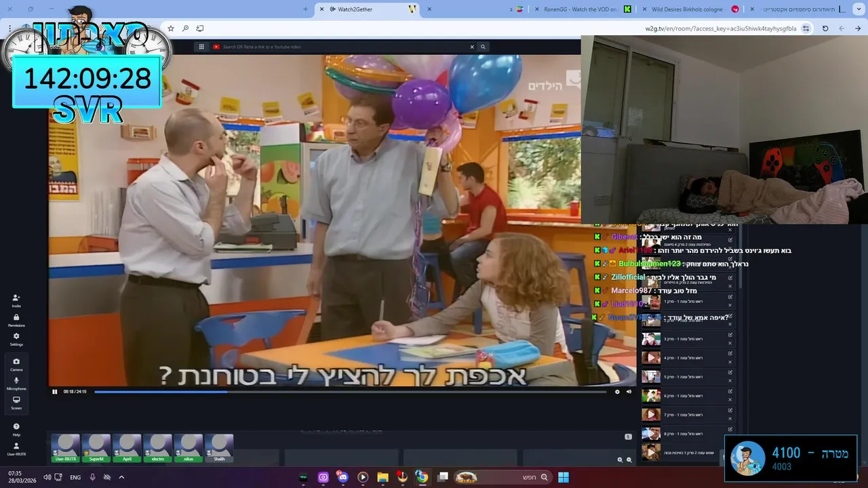Open the Help icon in sidebar

click(x=16, y=429)
